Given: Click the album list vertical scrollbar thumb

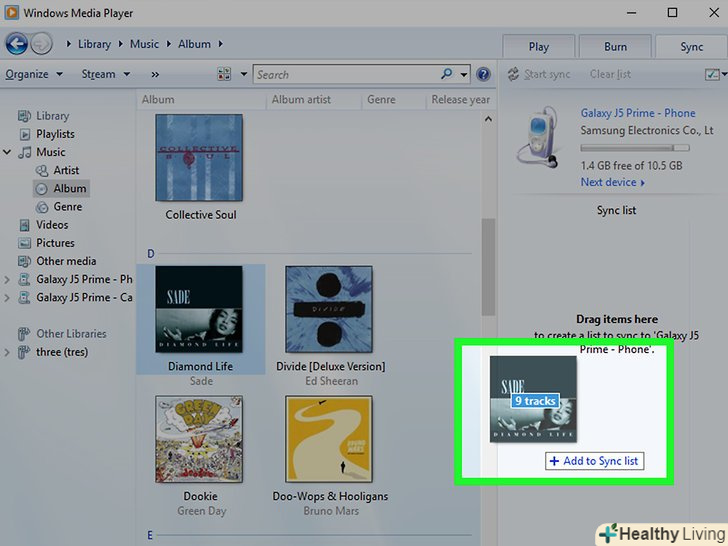Looking at the screenshot, I should pos(488,267).
